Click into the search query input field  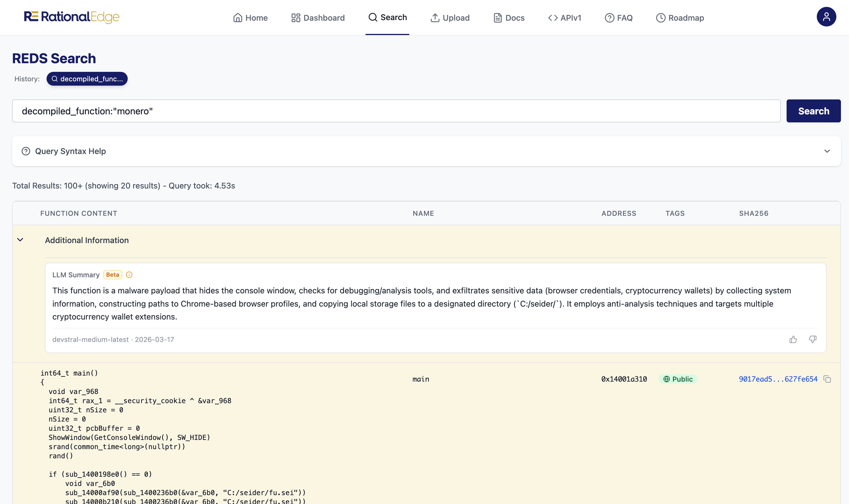click(396, 111)
